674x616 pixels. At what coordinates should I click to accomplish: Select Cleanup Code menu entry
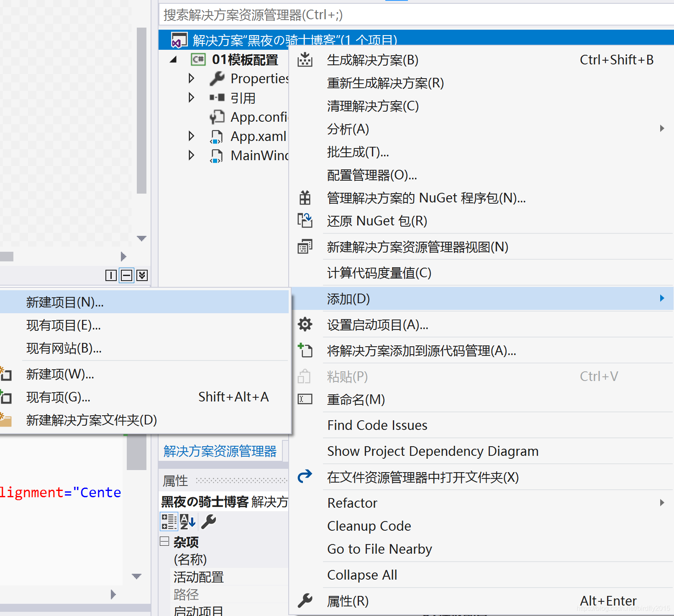point(481,526)
